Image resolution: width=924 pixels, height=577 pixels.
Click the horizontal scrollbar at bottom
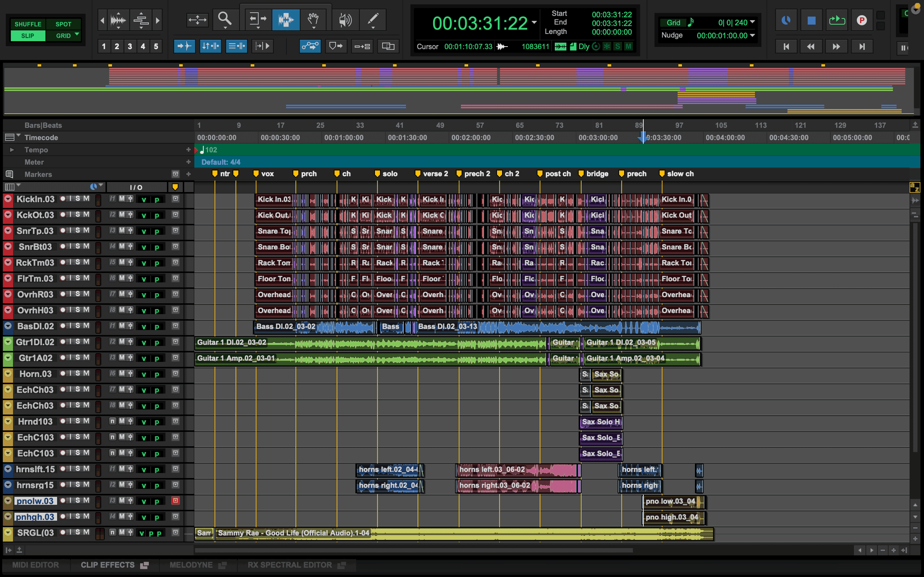point(414,550)
